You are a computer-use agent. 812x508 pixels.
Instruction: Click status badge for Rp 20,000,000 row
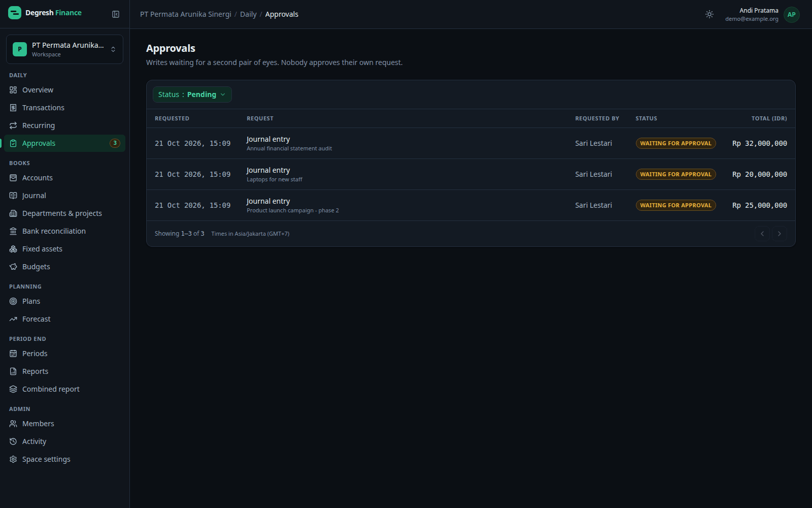pyautogui.click(x=675, y=174)
